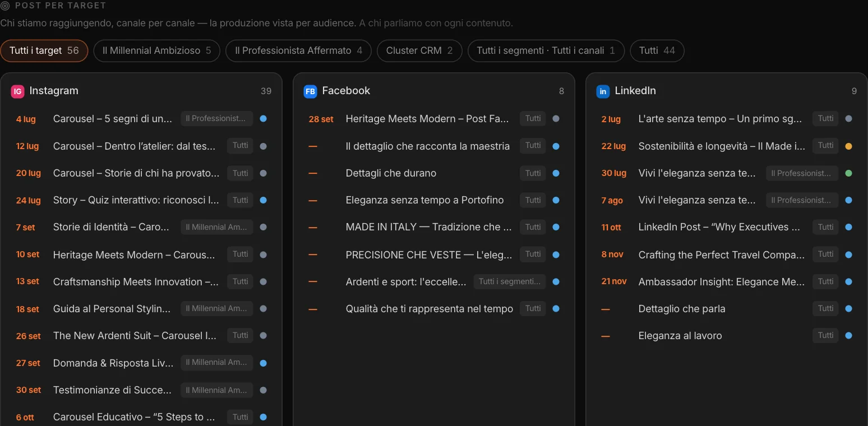
Task: Select the Cluster CRM filter
Action: 419,50
